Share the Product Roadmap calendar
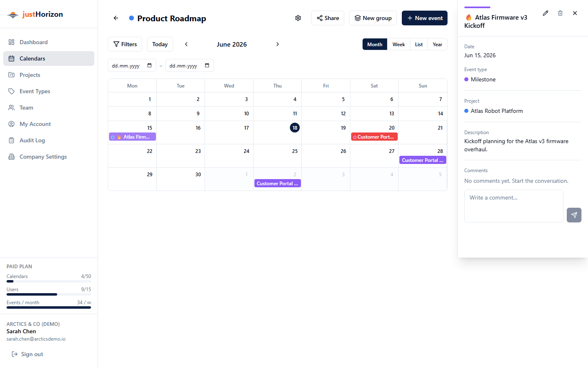Image resolution: width=588 pixels, height=368 pixels. pyautogui.click(x=327, y=18)
